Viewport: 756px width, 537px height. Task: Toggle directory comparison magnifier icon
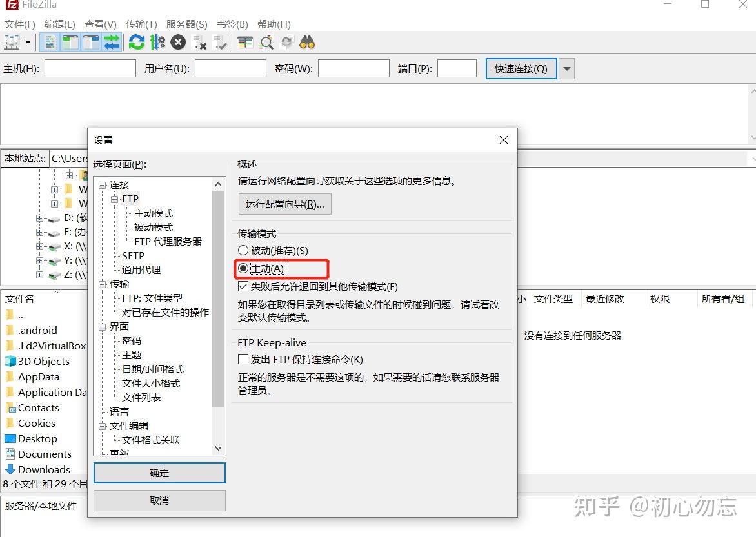click(266, 43)
